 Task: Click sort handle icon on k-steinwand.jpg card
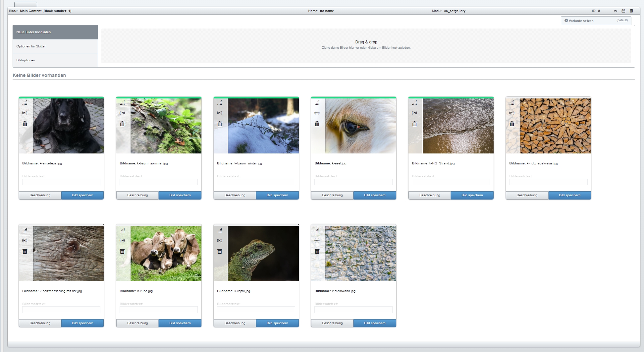(317, 230)
